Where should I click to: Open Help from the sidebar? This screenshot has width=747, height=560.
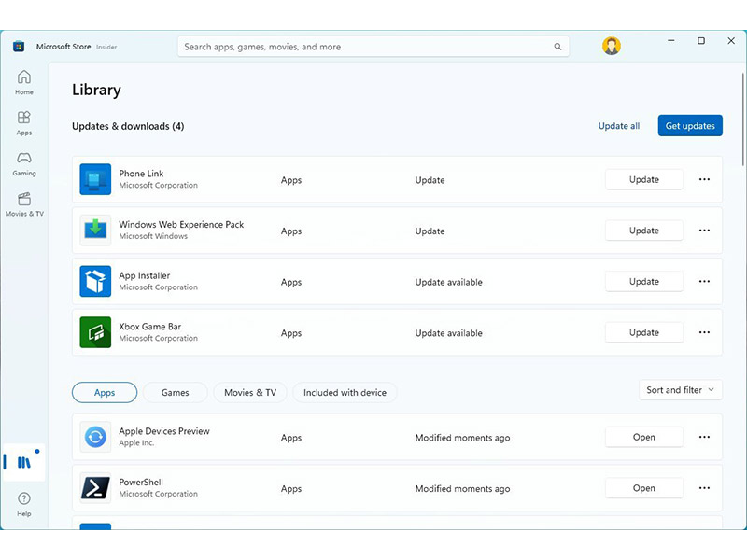point(24,504)
